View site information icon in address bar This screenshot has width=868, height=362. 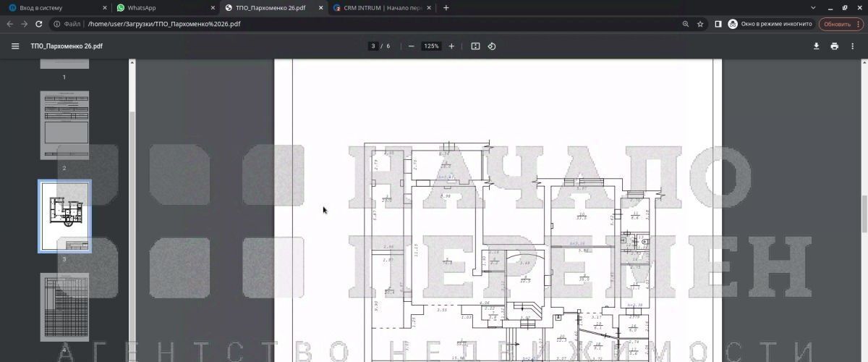(56, 24)
